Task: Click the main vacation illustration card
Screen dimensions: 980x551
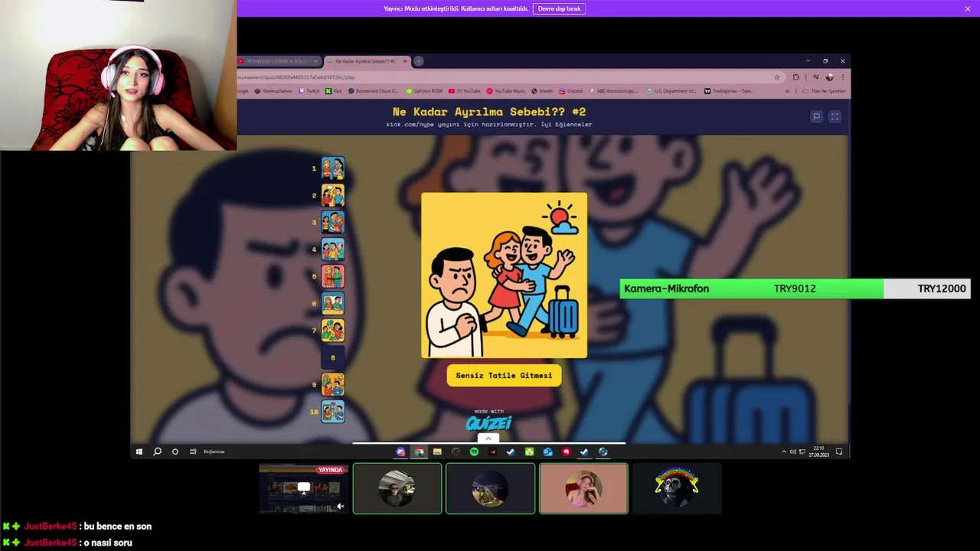Action: pyautogui.click(x=504, y=275)
